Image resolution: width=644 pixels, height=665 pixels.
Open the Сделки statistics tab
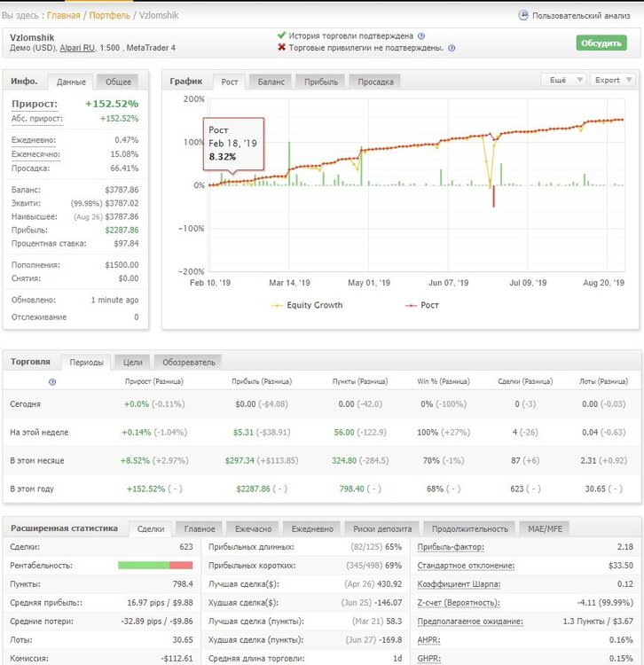[151, 528]
